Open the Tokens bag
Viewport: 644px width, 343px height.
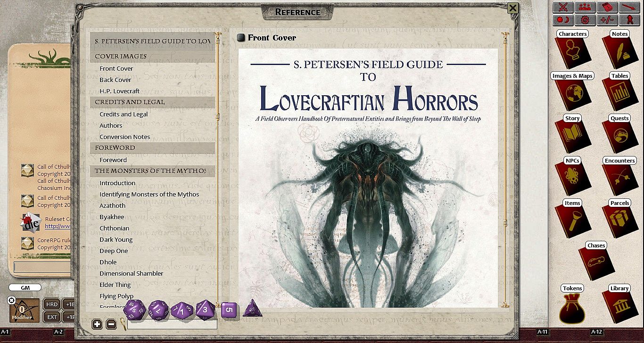572,304
